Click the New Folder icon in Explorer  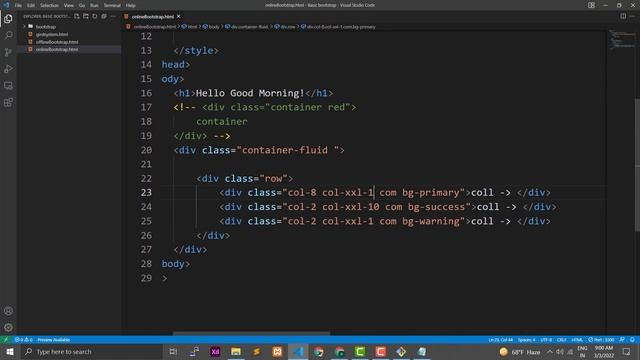(86, 16)
